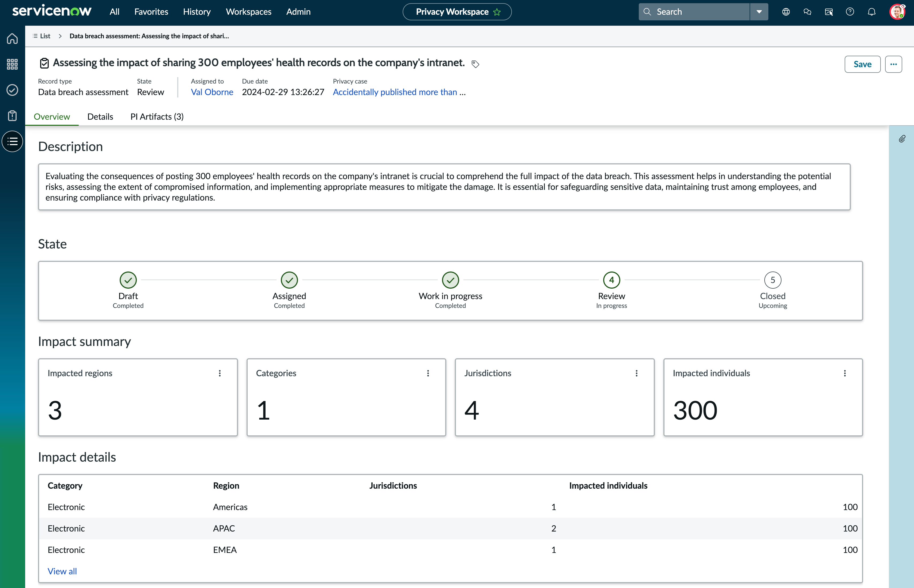
Task: Click the Work in progress step circle
Action: point(451,280)
